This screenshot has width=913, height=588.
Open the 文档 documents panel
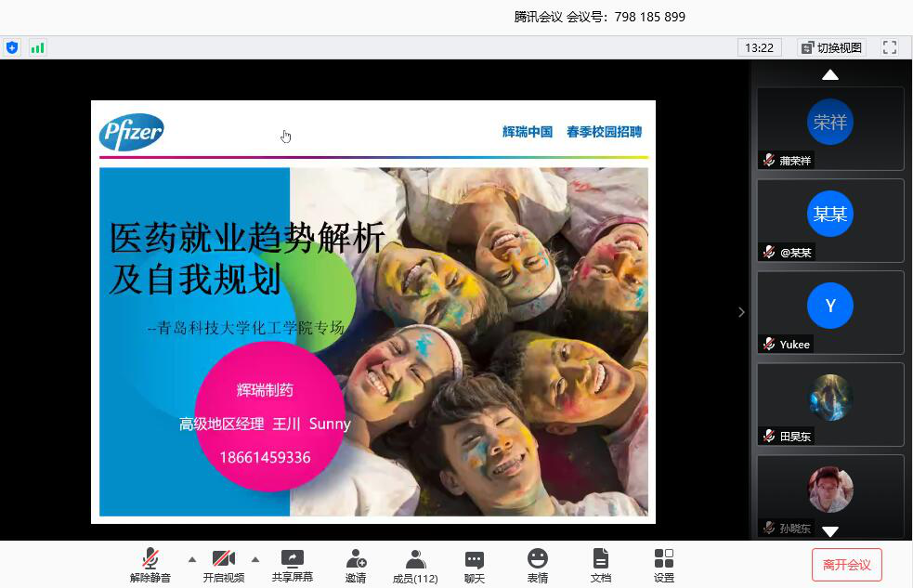[600, 566]
